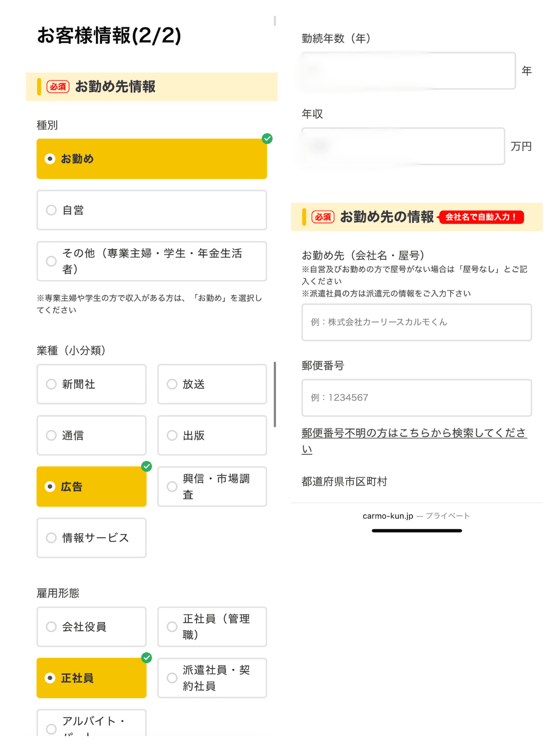Choose 興信・市場調査 industry

click(212, 487)
